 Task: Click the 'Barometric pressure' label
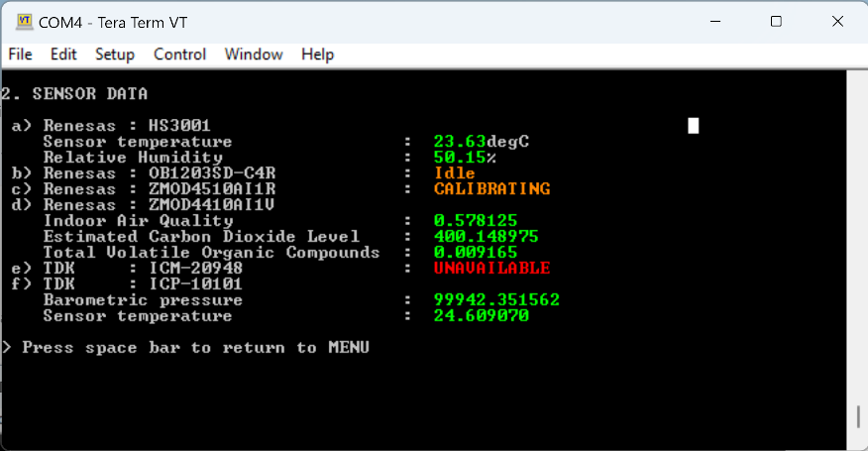(143, 300)
